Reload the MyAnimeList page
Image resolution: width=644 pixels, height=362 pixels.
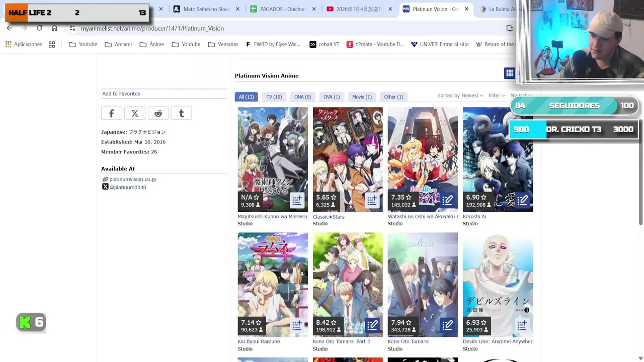39,28
